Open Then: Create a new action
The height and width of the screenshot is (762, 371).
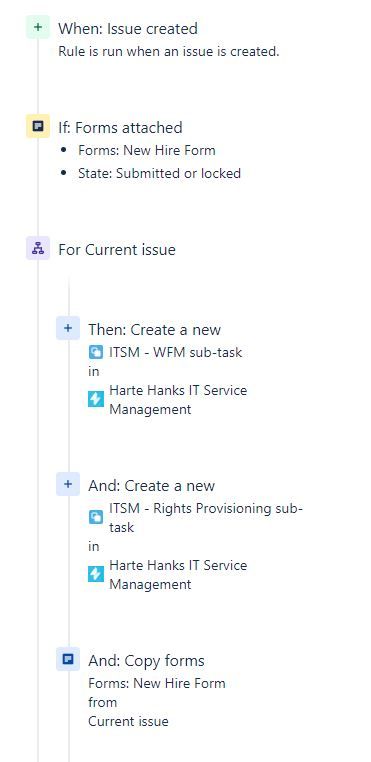[155, 329]
